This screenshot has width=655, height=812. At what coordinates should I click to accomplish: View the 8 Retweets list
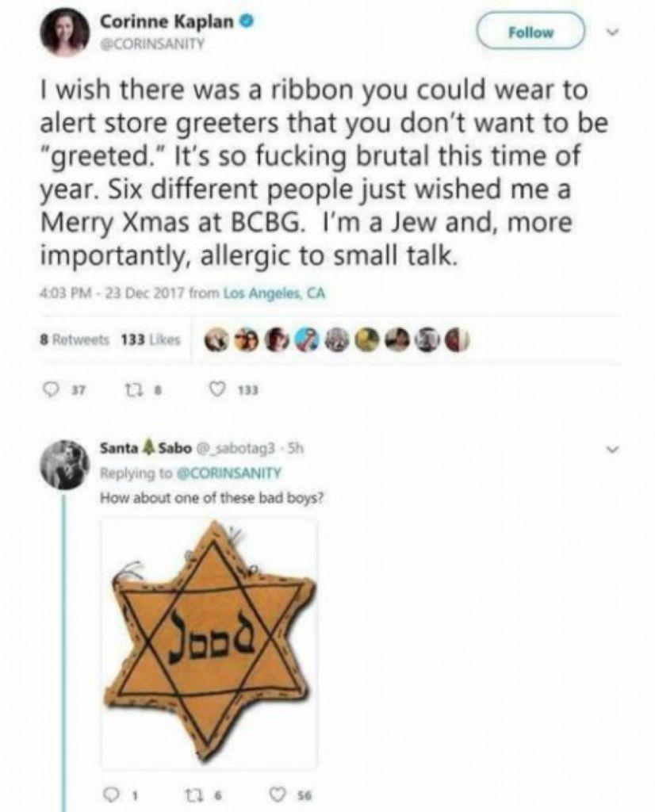pyautogui.click(x=75, y=339)
